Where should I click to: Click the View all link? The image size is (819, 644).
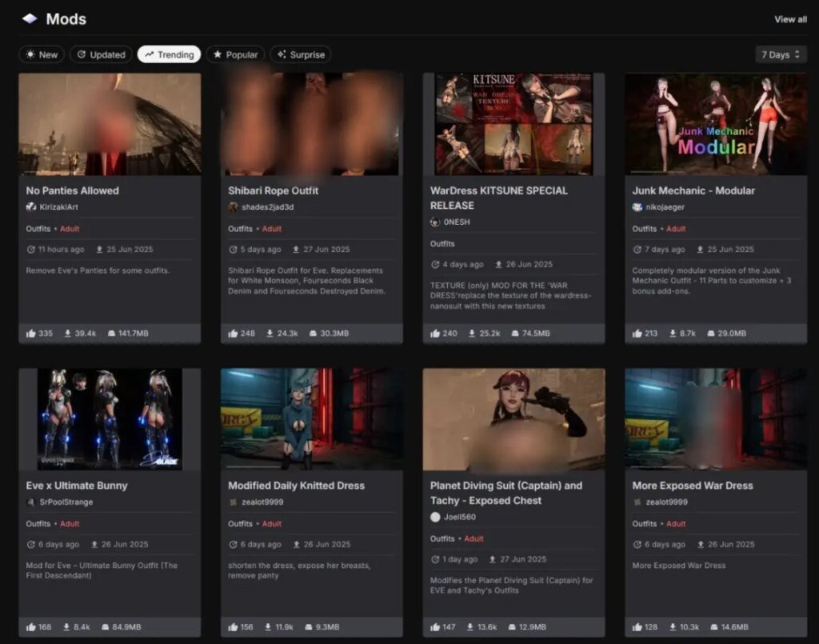point(789,19)
